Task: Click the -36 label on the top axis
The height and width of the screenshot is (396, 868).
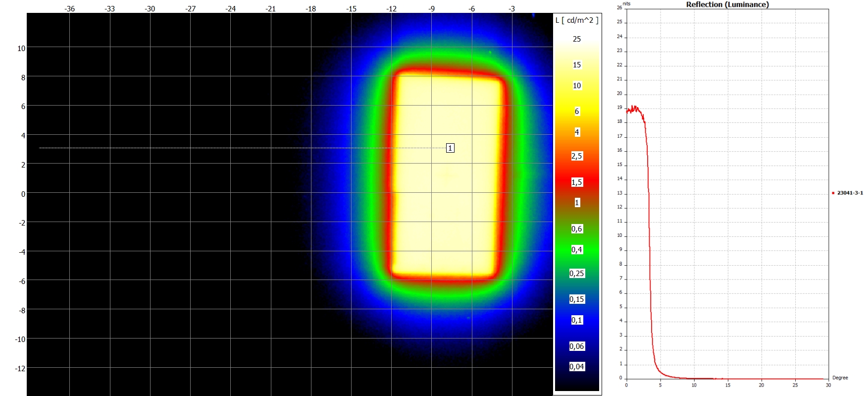Action: [70, 9]
